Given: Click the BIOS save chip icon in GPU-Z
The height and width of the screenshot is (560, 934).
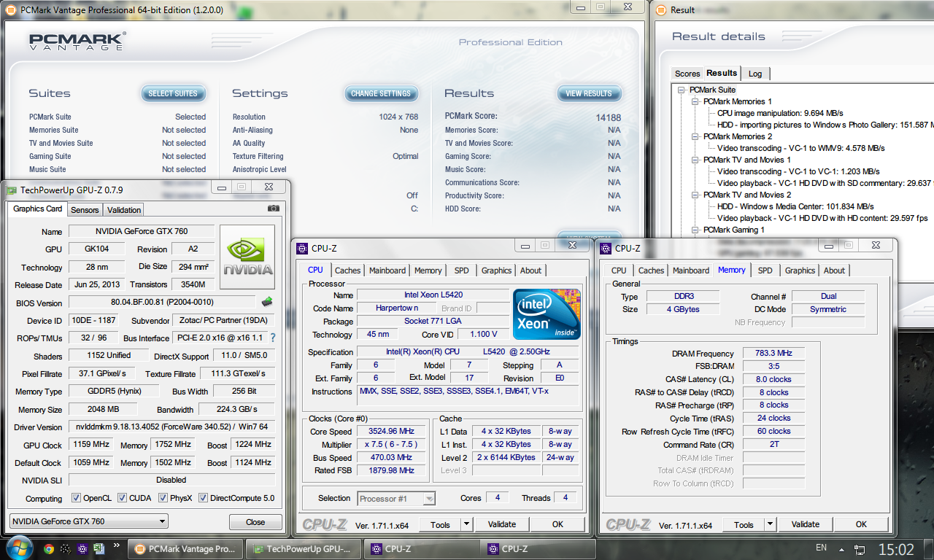Looking at the screenshot, I should coord(267,302).
